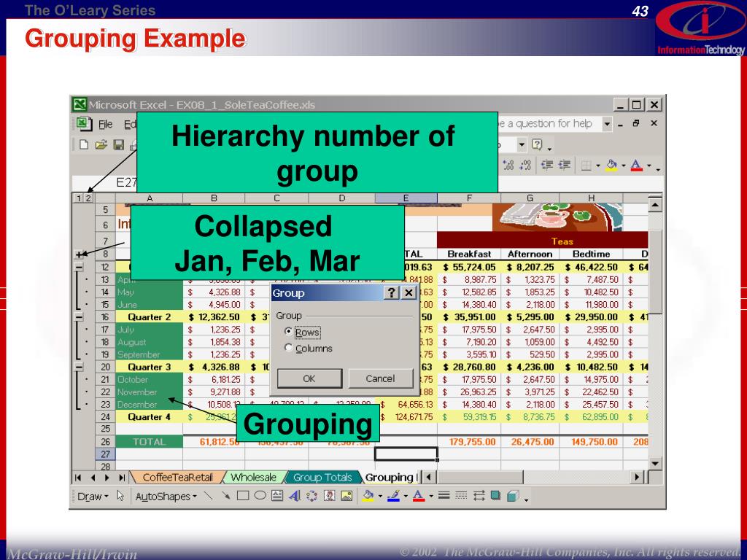Click Decrease Decimal icon
Screen dimensions: 747x560
click(525, 166)
